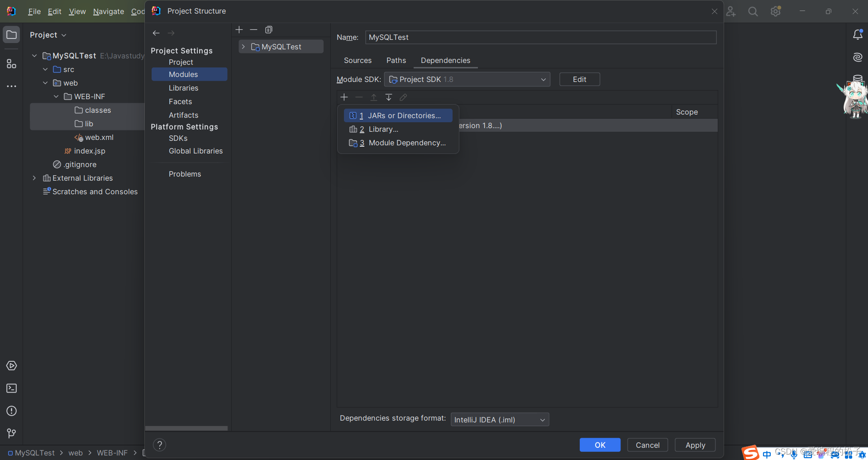Open the Project tool window icon
This screenshot has height=460, width=868.
12,35
